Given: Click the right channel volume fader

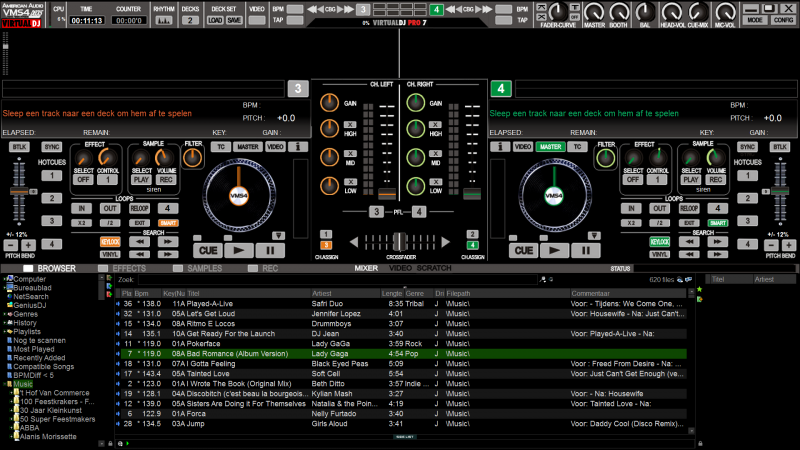Looking at the screenshot, I should click(472, 194).
